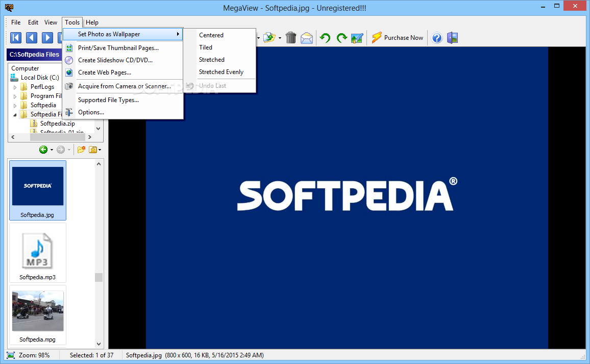
Task: Click the Local Disk (C:) drive icon
Action: pos(14,78)
